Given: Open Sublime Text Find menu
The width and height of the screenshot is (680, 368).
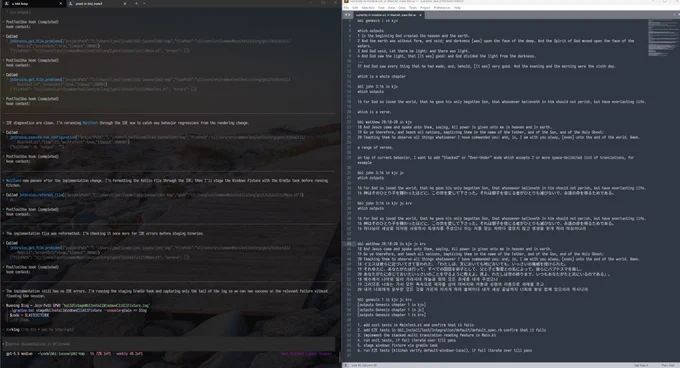Looking at the screenshot, I should 381,8.
